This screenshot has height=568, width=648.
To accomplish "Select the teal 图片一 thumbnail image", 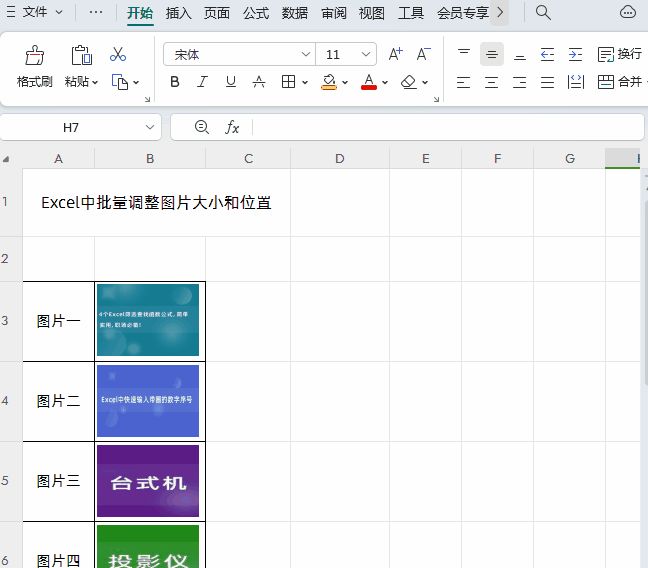I will point(148,320).
